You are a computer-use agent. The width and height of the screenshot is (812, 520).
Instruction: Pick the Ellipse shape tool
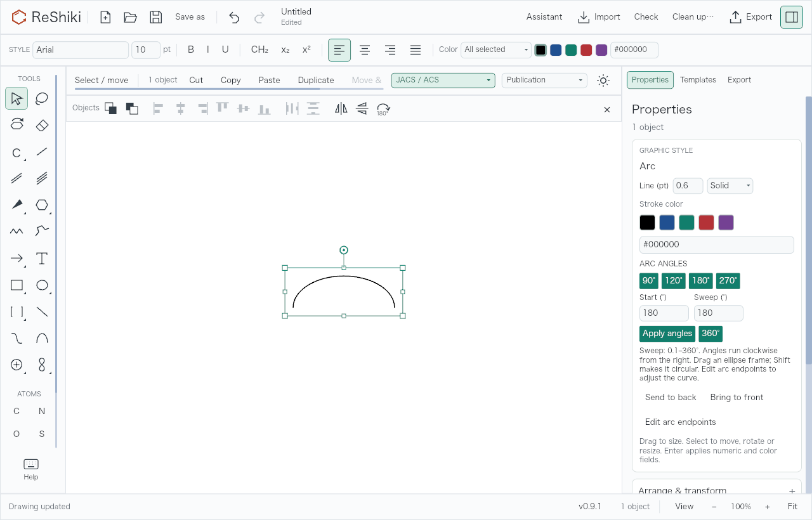coord(42,285)
